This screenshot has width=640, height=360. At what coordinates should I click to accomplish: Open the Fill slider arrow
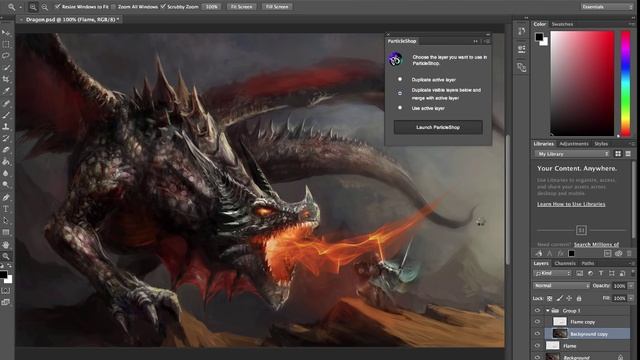click(631, 298)
